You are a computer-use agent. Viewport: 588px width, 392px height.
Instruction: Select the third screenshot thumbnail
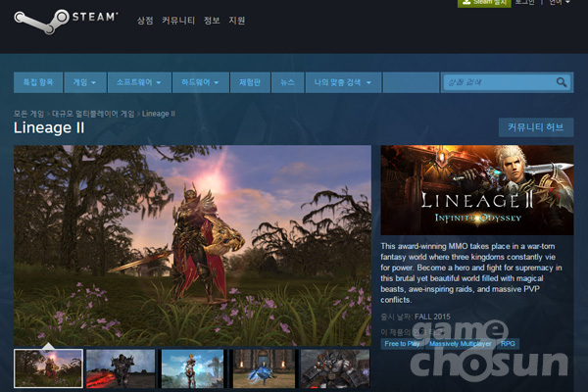tap(191, 369)
